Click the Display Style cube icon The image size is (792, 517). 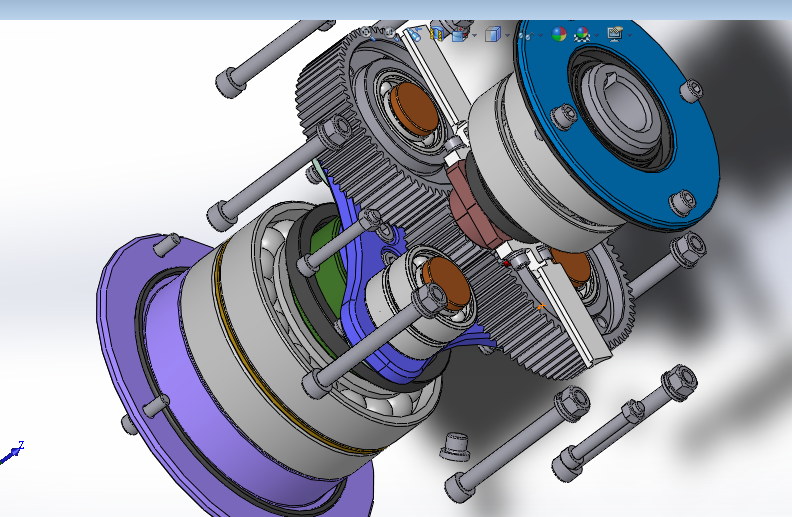click(492, 34)
